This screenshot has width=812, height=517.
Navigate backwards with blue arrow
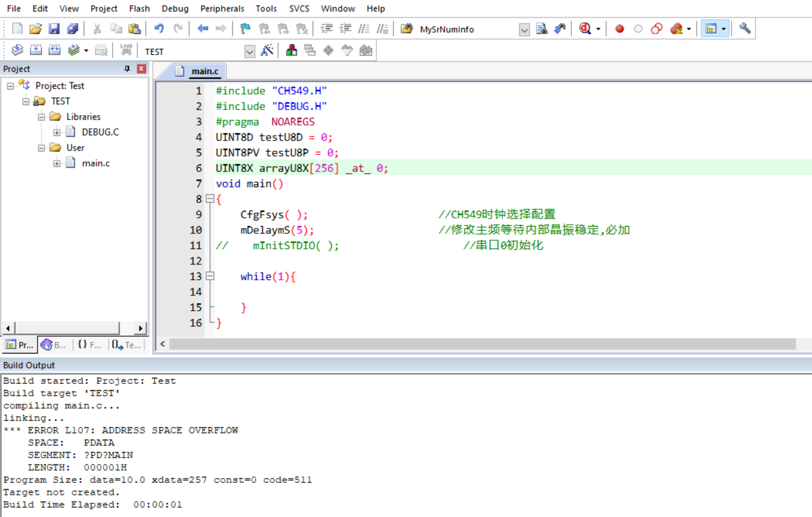point(202,29)
